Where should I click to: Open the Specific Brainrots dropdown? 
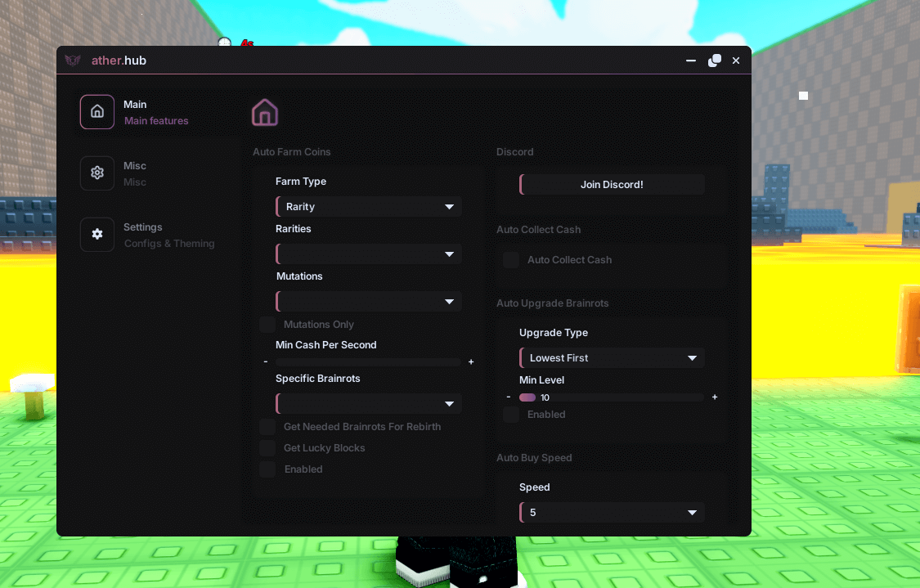pyautogui.click(x=369, y=404)
